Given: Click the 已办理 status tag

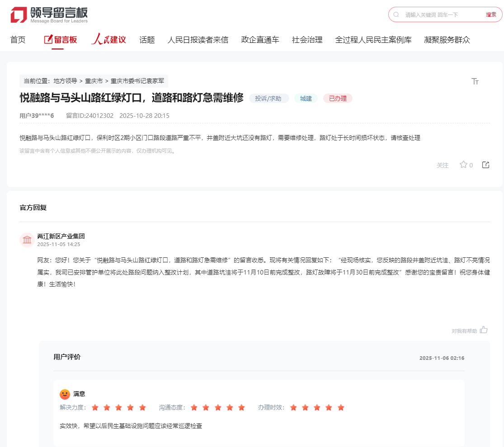Looking at the screenshot, I should click(338, 98).
